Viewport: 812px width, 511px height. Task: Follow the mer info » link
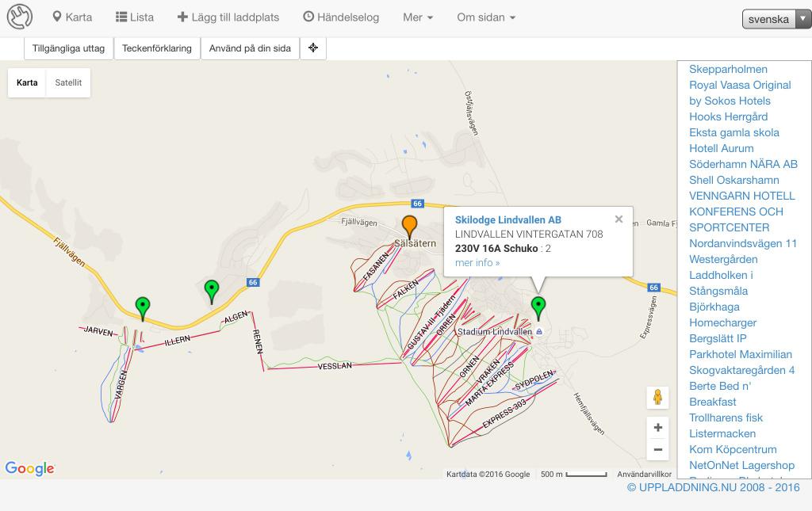pyautogui.click(x=477, y=263)
